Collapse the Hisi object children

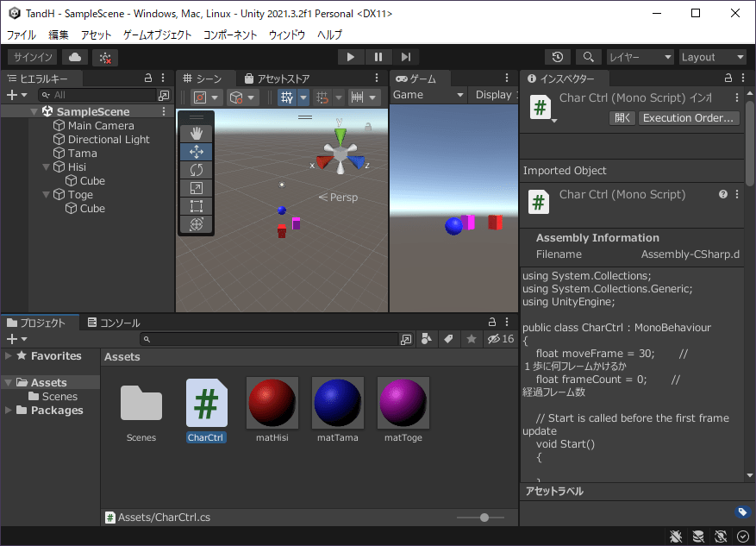[47, 166]
